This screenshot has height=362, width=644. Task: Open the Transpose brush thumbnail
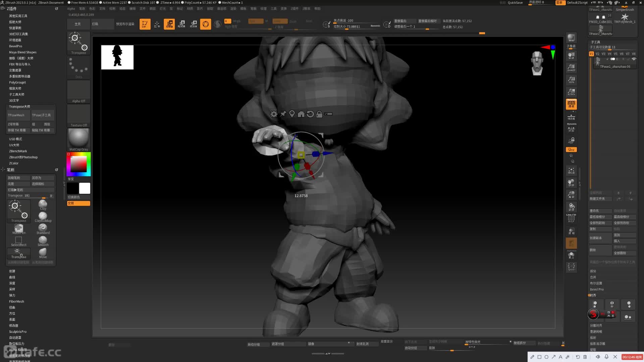coord(78,43)
